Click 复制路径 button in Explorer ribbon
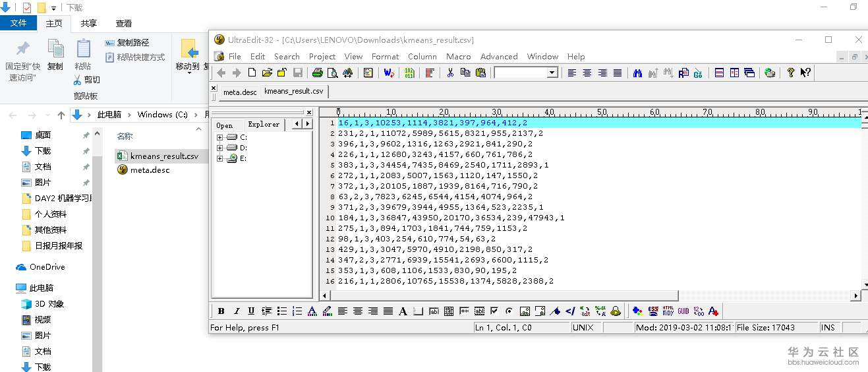The height and width of the screenshot is (372, 868). [127, 43]
